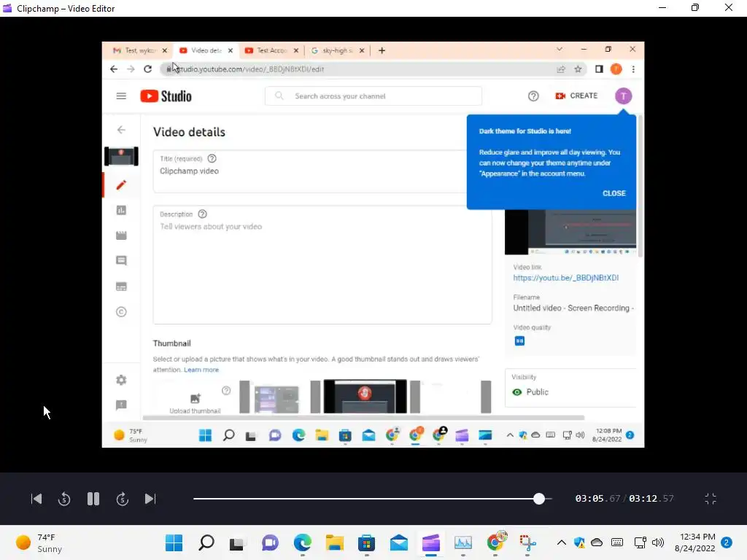
Task: Click the Learn more link under Thumbnail
Action: click(x=201, y=370)
